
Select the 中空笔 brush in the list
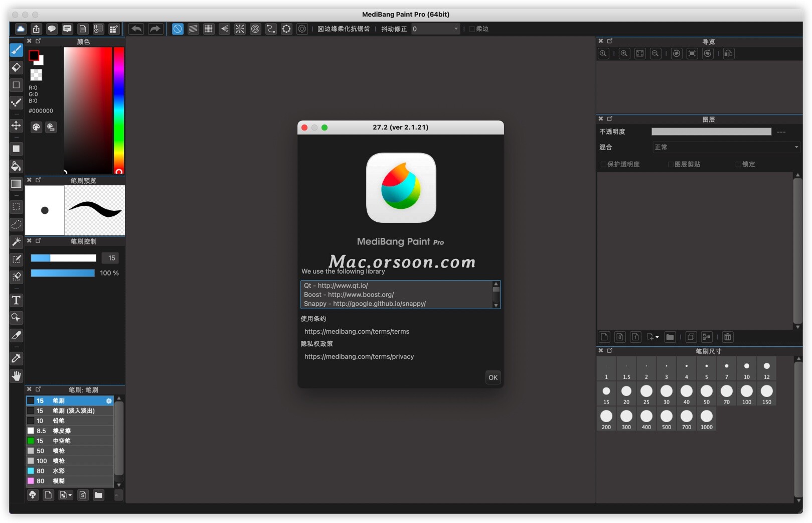70,441
